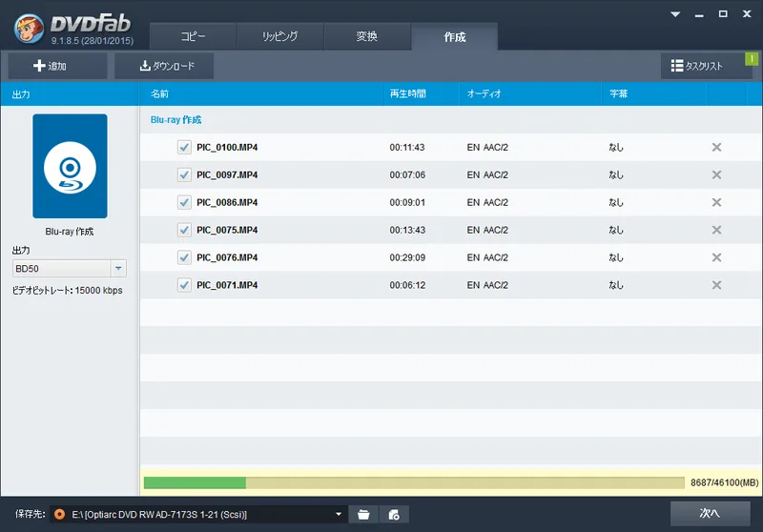Viewport: 763px width, 532px height.
Task: Click the disc capacity progress bar
Action: pos(414,482)
